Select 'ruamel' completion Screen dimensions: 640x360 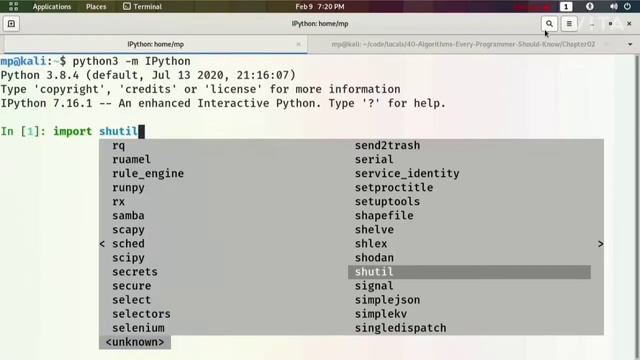point(131,160)
